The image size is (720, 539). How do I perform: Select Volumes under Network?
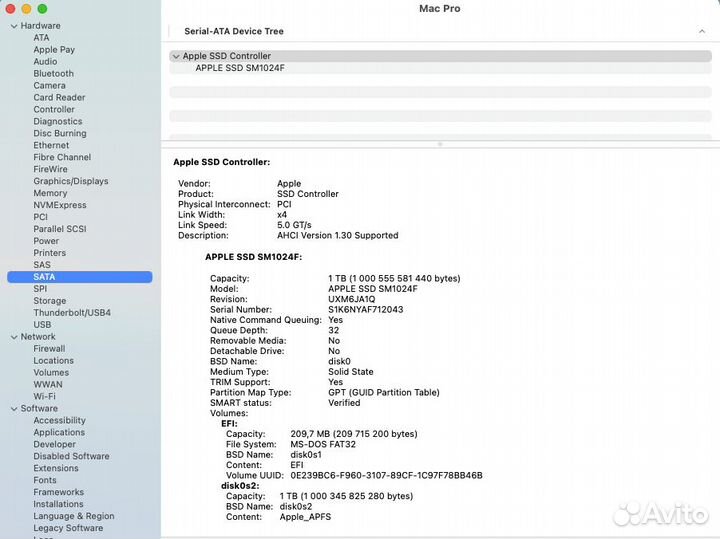click(x=51, y=372)
